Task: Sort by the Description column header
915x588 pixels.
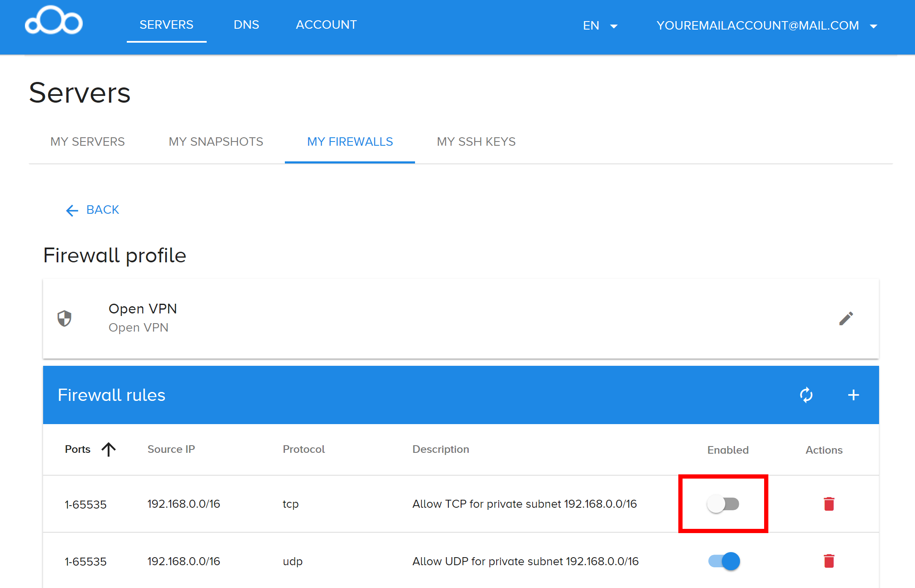Action: coord(441,449)
